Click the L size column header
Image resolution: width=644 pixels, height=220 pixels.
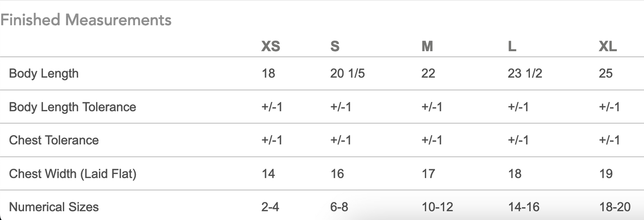[512, 47]
